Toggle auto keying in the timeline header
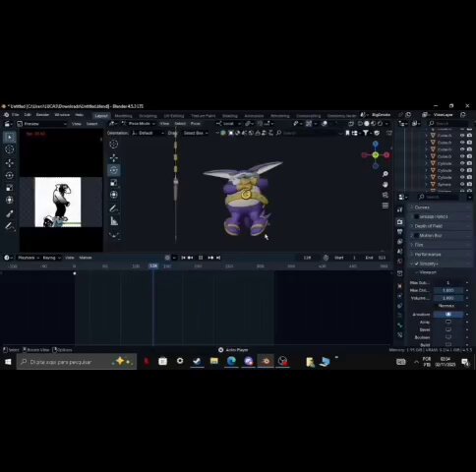The width and height of the screenshot is (476, 472). point(167,258)
